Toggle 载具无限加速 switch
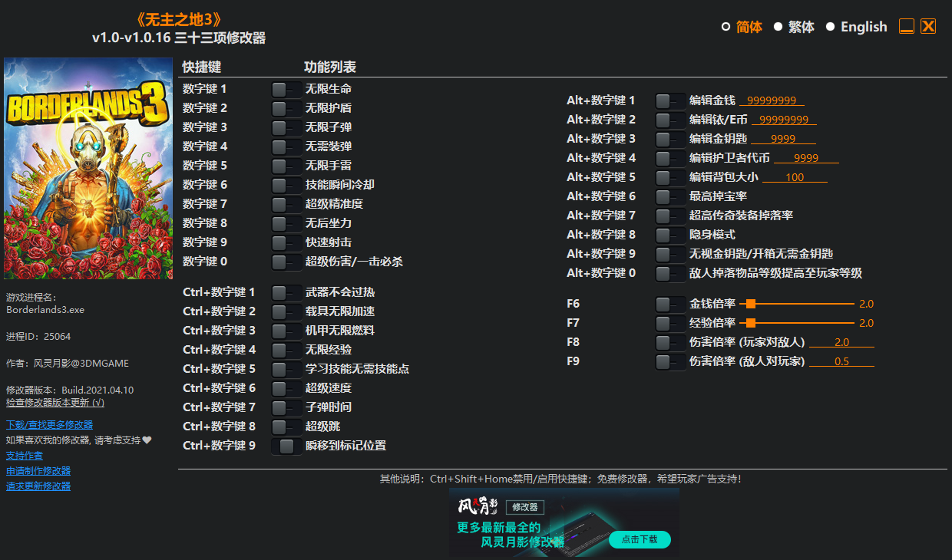The image size is (952, 560). pyautogui.click(x=286, y=311)
